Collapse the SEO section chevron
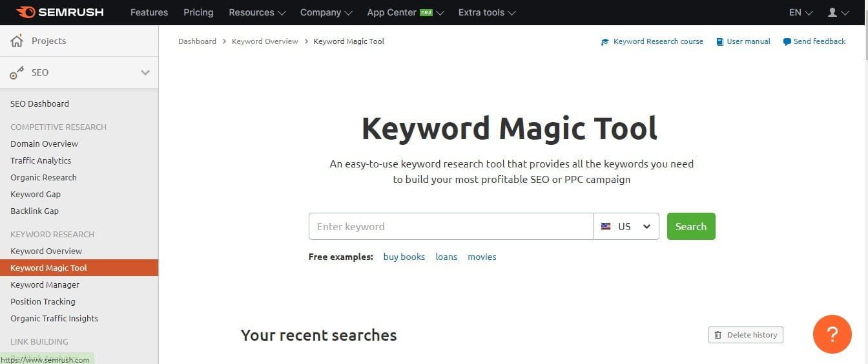Screen dimensions: 868x364 click(145, 72)
